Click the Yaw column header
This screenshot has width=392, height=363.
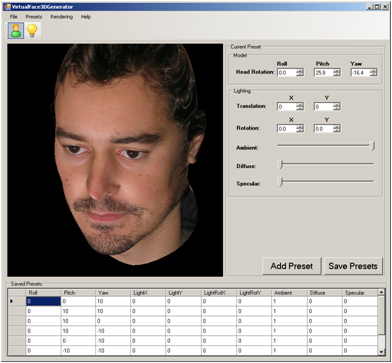tap(113, 293)
